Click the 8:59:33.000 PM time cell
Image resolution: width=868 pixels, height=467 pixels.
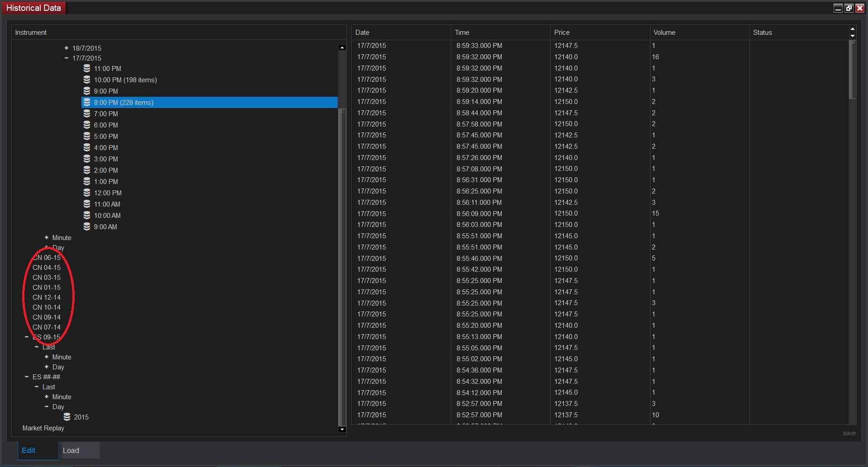[x=479, y=46]
